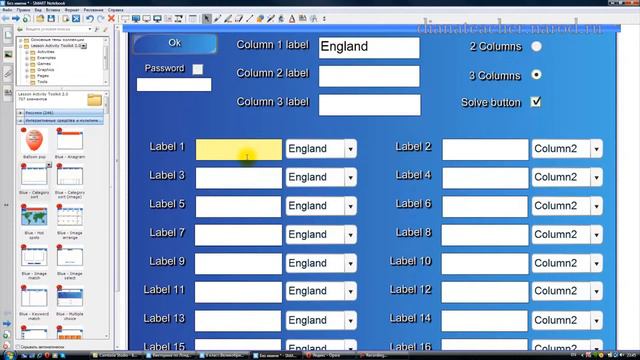Image resolution: width=640 pixels, height=360 pixels.
Task: Tick the Password checkbox
Action: tap(198, 69)
